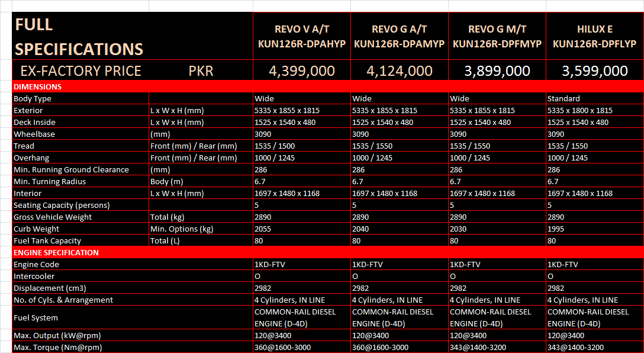644x353 pixels.
Task: Select the Displacement (cm3) label
Action: point(133,288)
